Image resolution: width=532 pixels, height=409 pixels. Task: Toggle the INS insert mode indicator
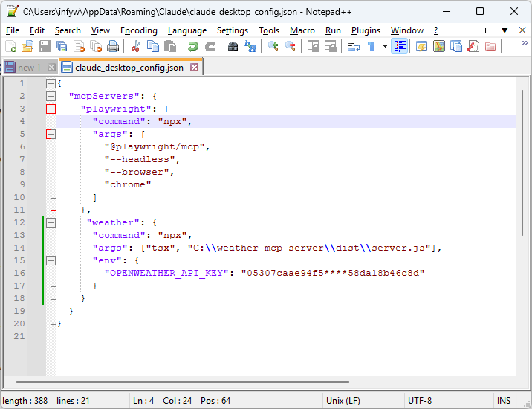(x=504, y=401)
